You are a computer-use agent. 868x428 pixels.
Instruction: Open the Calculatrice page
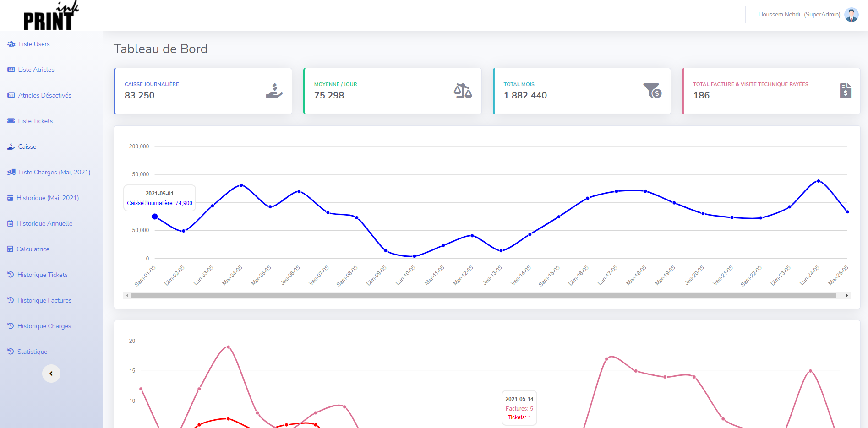(33, 249)
